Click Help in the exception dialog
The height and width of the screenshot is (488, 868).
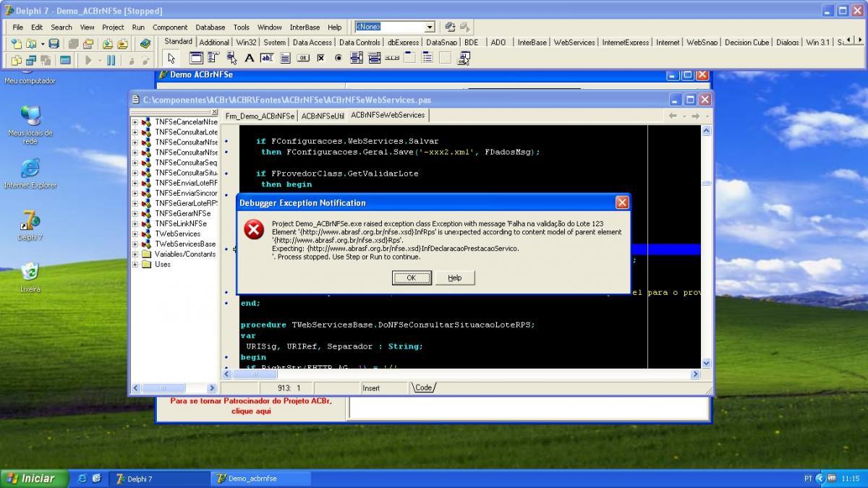click(454, 278)
